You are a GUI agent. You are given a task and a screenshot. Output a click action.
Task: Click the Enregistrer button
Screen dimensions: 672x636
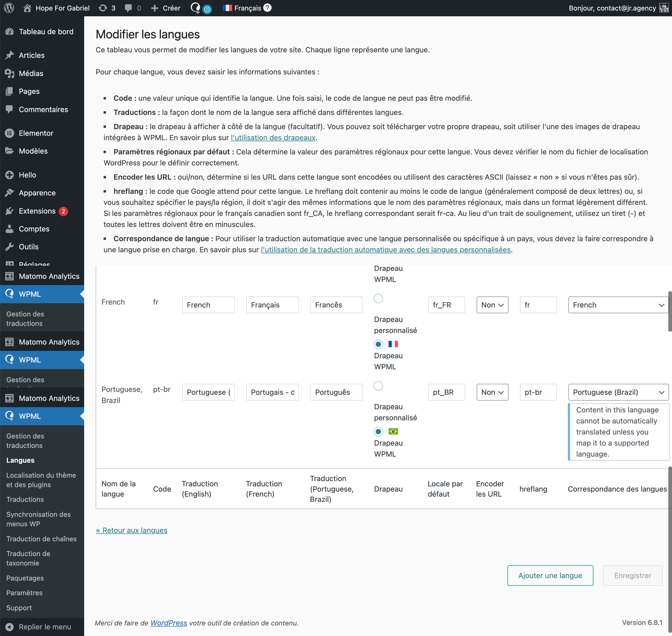click(632, 575)
